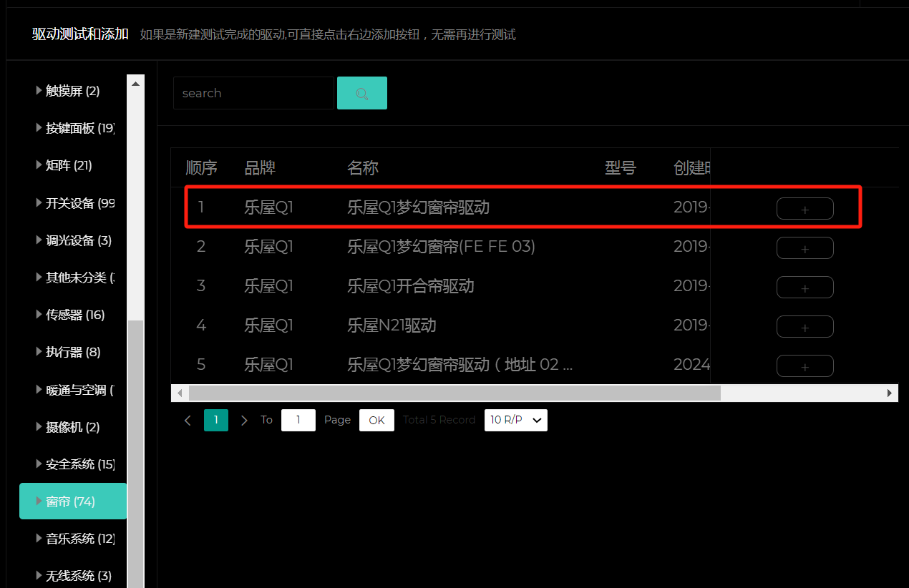The image size is (909, 588).
Task: Click page number 1 button
Action: [x=216, y=420]
